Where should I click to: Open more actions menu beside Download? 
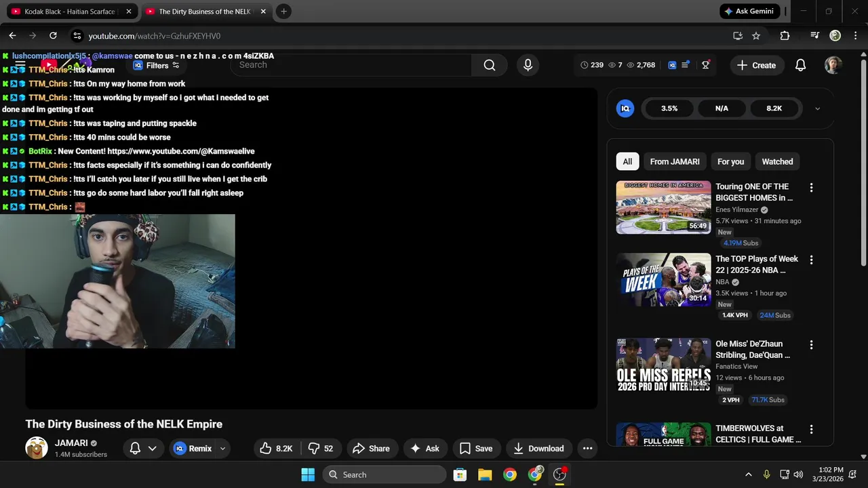[x=587, y=448]
